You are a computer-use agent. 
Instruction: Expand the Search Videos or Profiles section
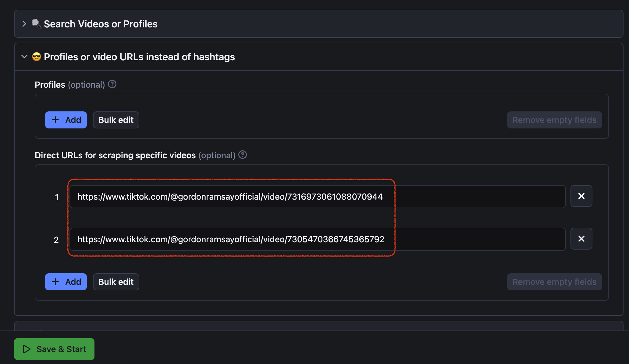click(x=24, y=24)
